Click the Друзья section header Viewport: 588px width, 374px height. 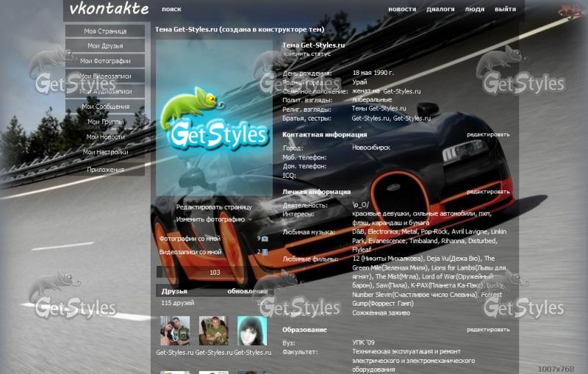click(x=174, y=291)
